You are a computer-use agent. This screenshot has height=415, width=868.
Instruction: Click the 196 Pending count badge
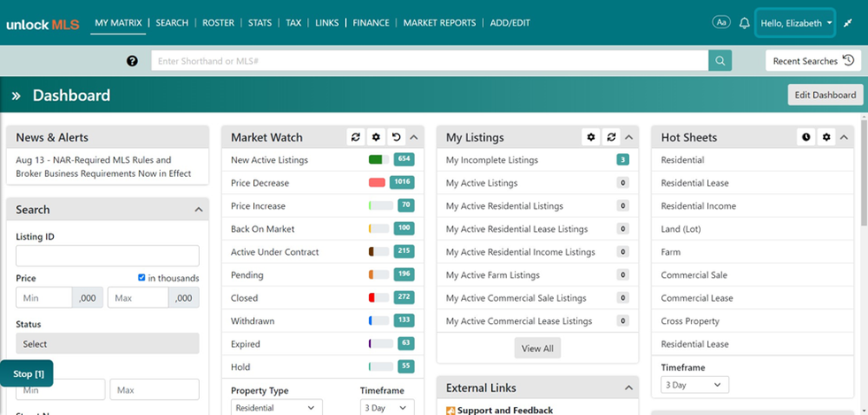pyautogui.click(x=404, y=275)
